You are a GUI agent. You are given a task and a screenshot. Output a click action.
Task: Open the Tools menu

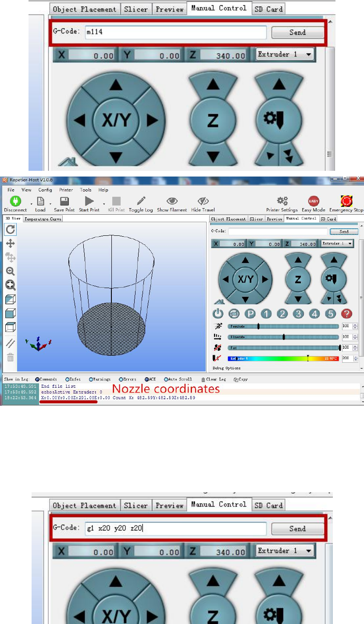click(86, 190)
